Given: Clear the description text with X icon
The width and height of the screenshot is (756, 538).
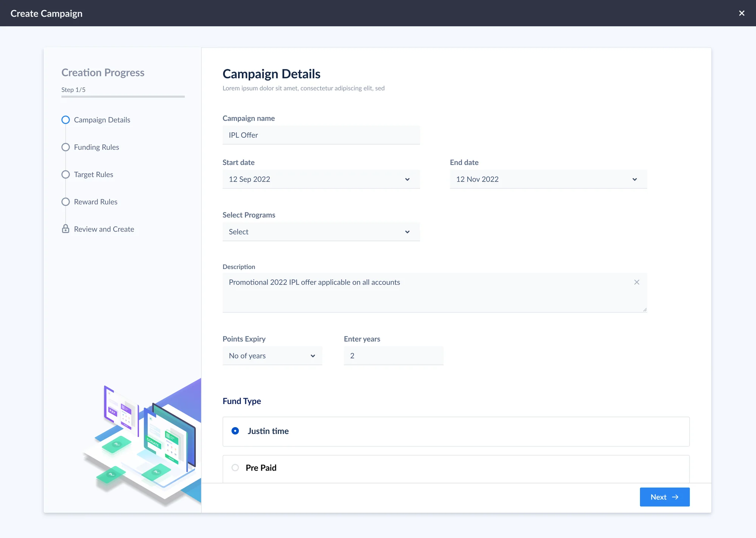Looking at the screenshot, I should (x=637, y=282).
